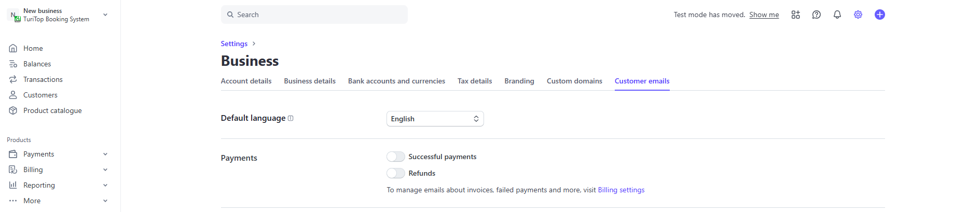This screenshot has height=212, width=980.
Task: Select the Custom domains tab
Action: point(574,81)
